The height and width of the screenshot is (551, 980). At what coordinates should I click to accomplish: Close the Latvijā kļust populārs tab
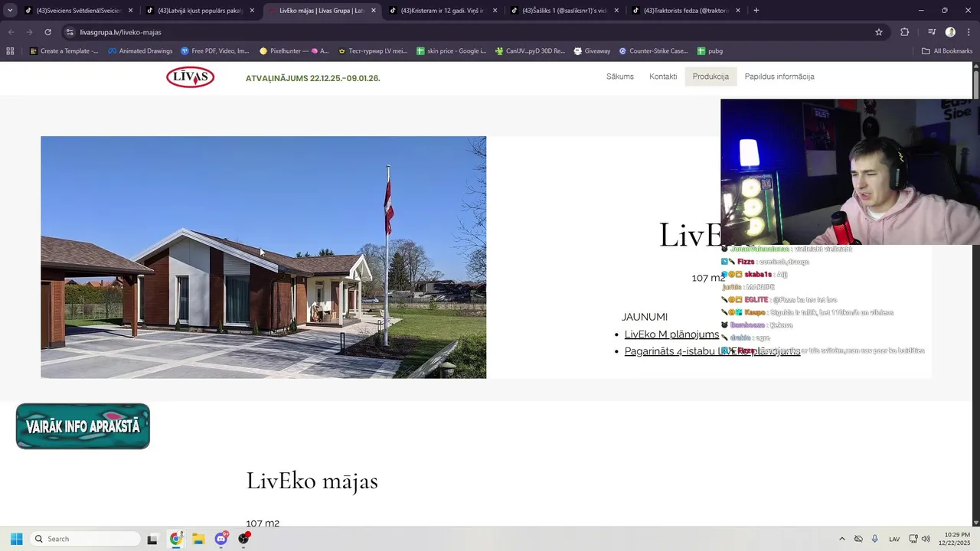click(252, 11)
